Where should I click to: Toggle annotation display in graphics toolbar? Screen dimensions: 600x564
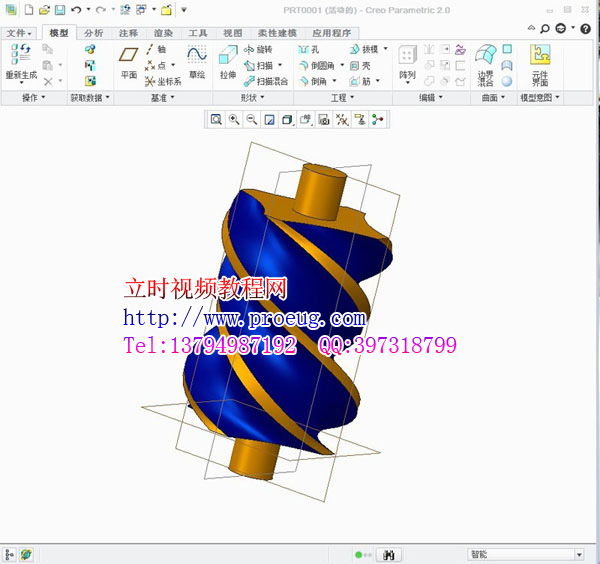pos(360,120)
